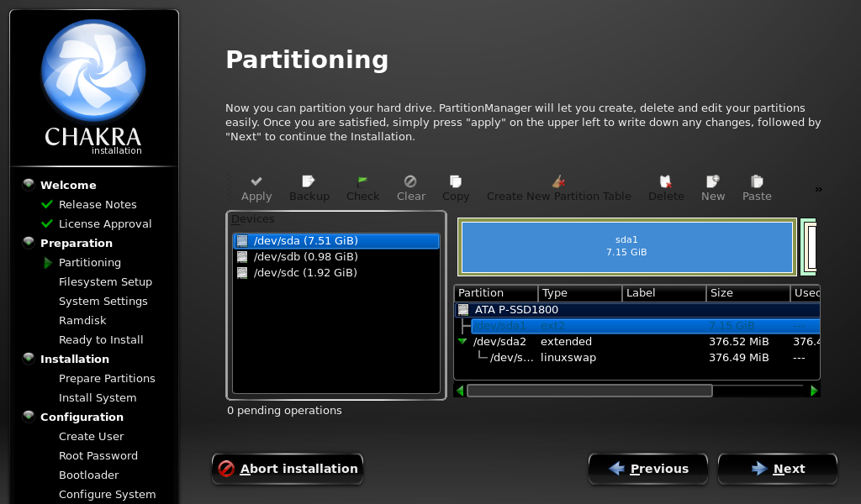Click the green arrow beside Partitioning
Viewport: 861px width, 504px height.
pos(48,263)
